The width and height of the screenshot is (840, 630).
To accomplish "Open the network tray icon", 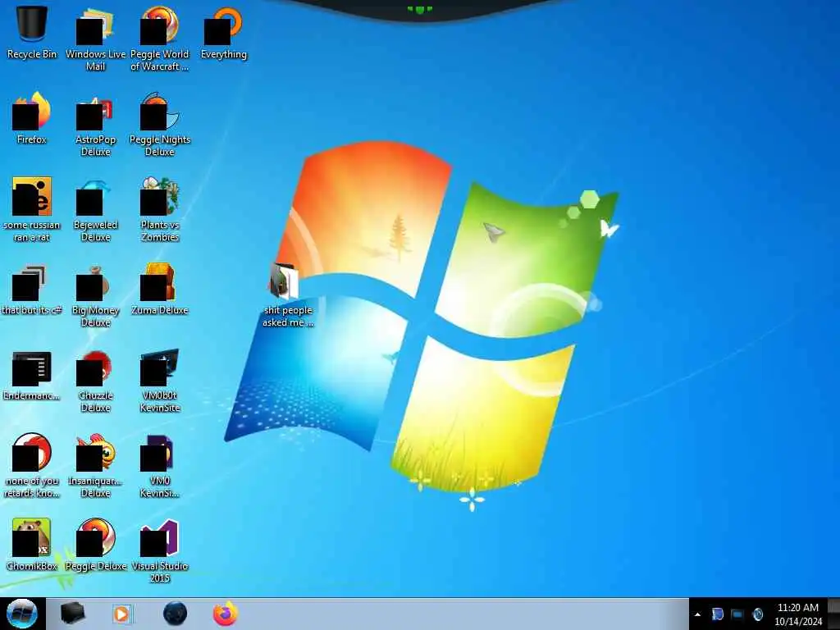I will click(x=737, y=614).
